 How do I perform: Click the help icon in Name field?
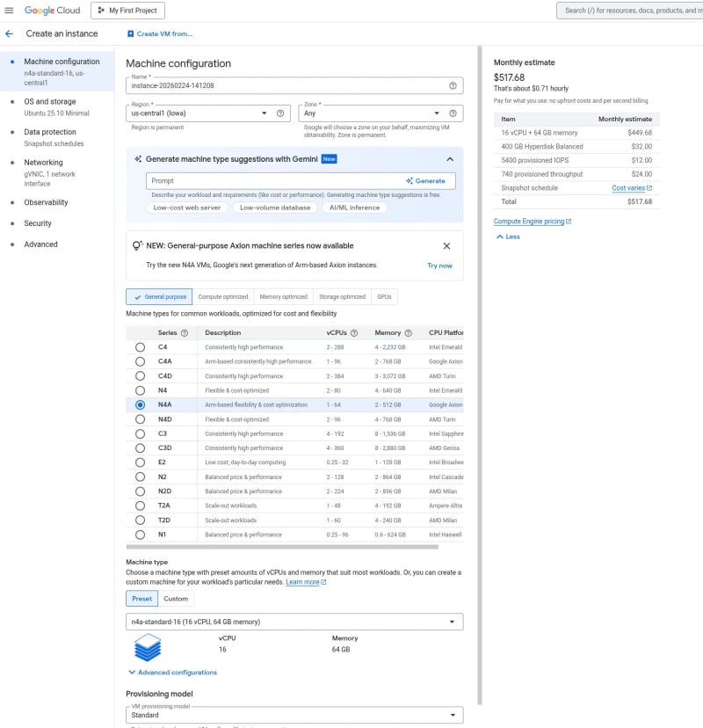tap(453, 86)
